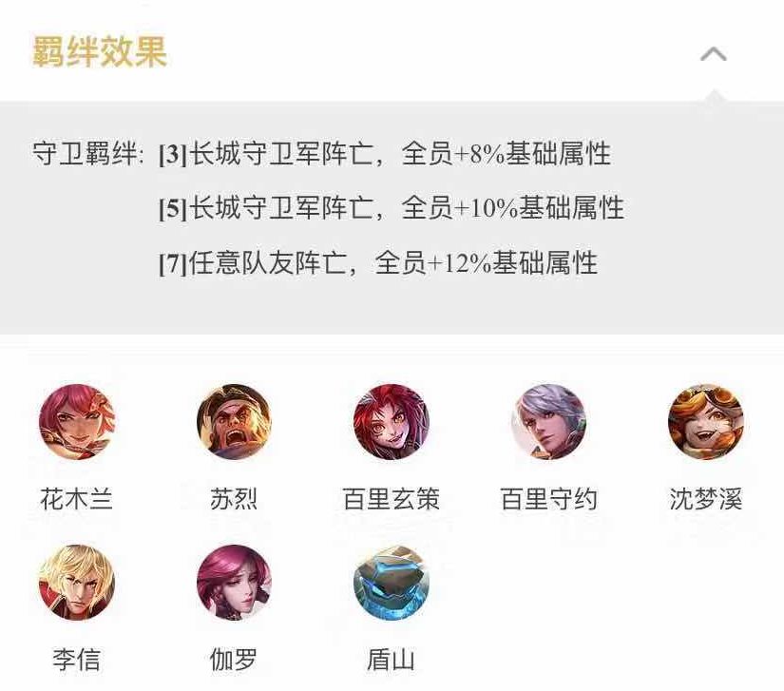Open the 百里玄策 hero portrait

coord(391,421)
